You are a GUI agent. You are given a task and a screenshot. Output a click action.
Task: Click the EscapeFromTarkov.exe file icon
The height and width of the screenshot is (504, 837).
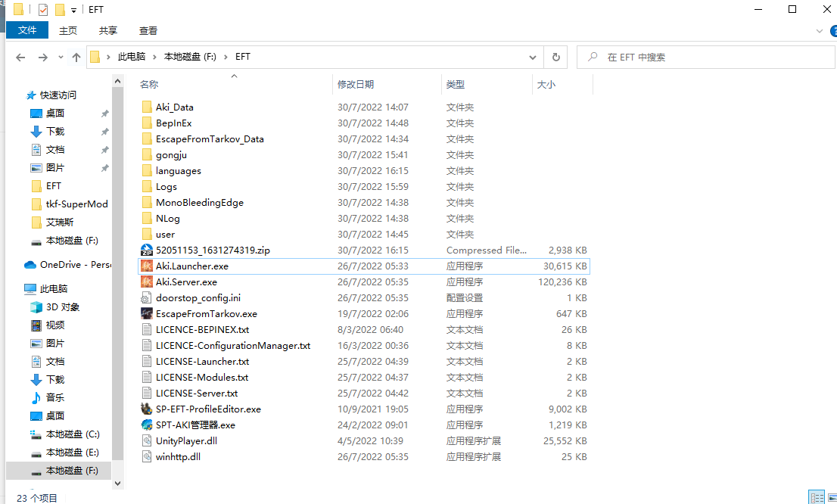pos(147,313)
